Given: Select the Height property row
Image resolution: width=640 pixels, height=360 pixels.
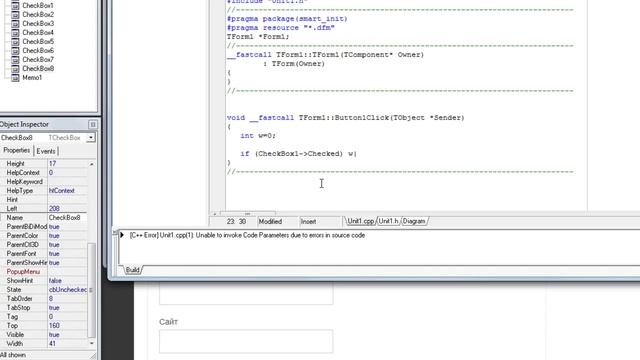Looking at the screenshot, I should [x=44, y=164].
